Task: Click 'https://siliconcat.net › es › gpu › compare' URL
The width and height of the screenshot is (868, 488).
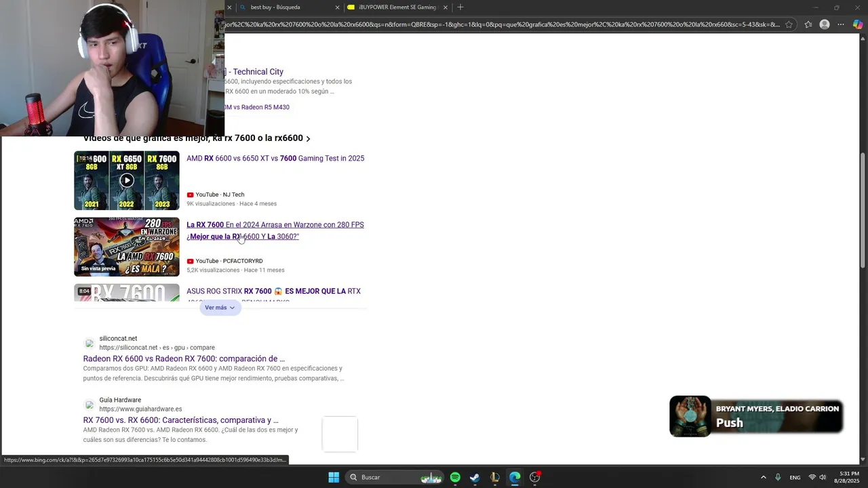Action: 157,348
